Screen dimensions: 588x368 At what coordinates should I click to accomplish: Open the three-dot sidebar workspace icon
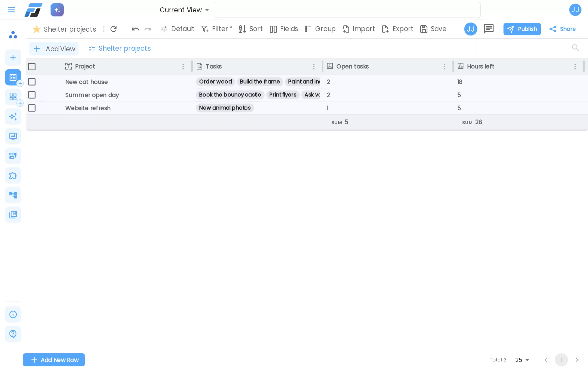pos(13,35)
